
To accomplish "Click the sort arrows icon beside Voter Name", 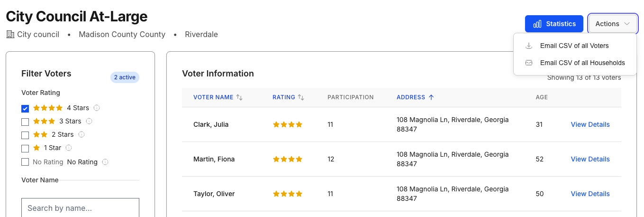I will click(239, 97).
